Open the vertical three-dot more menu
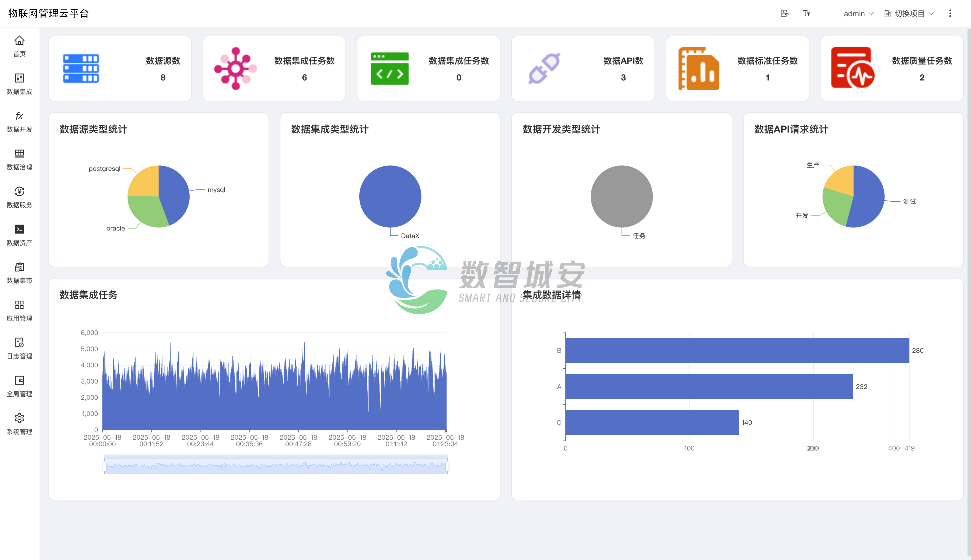This screenshot has height=560, width=971. [x=950, y=14]
